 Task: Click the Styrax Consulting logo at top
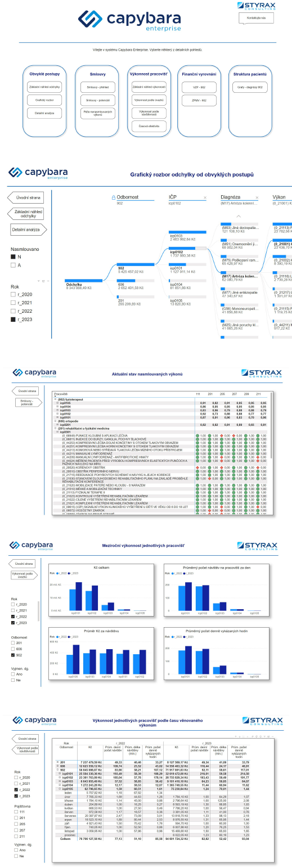(257, 6)
